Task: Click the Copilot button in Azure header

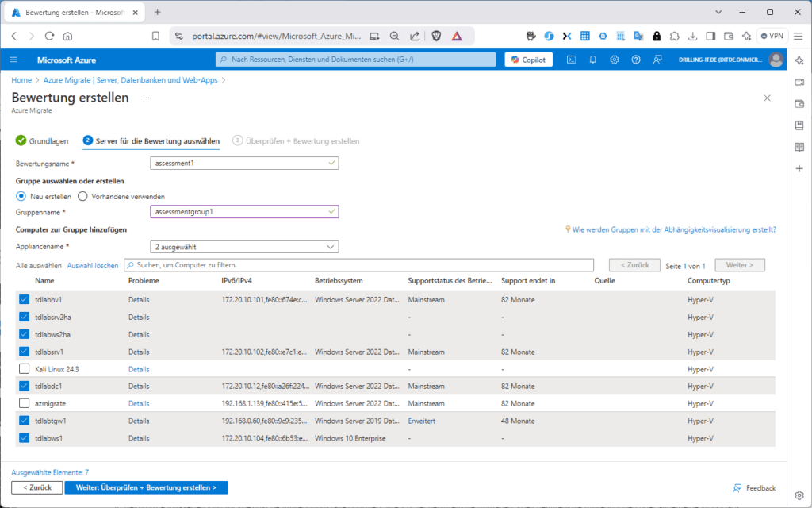Action: tap(529, 60)
